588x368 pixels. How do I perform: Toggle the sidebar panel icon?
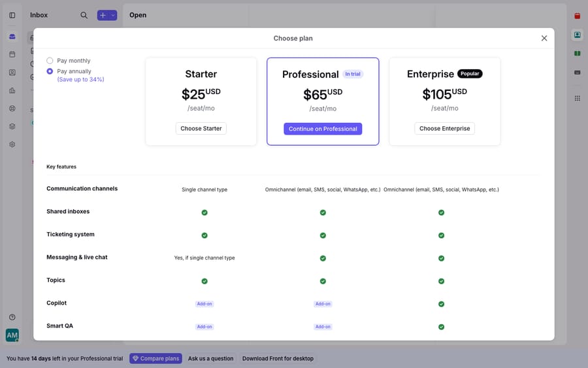(x=12, y=16)
